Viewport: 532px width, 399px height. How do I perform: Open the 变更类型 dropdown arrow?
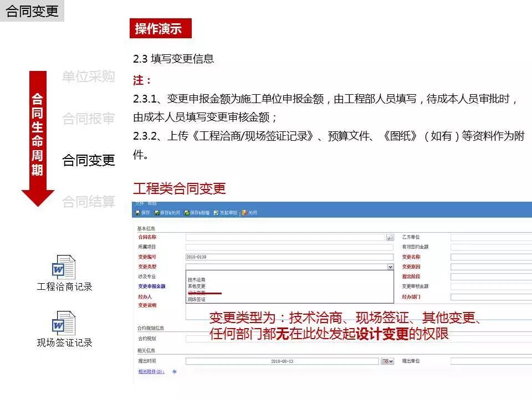coord(391,267)
